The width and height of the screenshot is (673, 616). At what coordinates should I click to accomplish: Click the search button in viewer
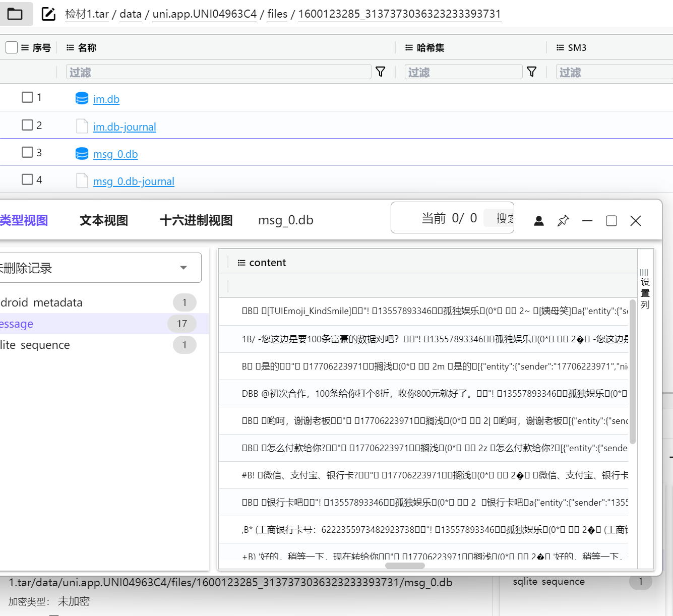499,218
